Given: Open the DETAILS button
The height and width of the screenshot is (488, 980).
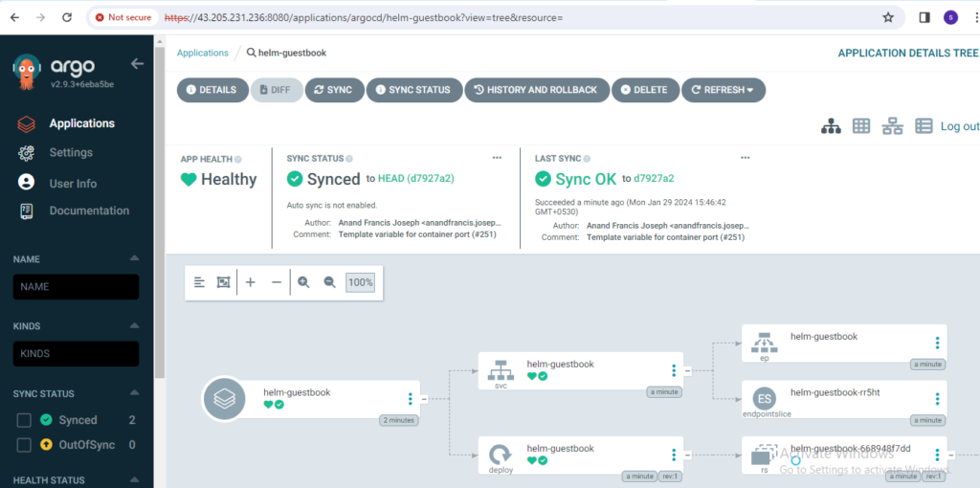Looking at the screenshot, I should (212, 90).
